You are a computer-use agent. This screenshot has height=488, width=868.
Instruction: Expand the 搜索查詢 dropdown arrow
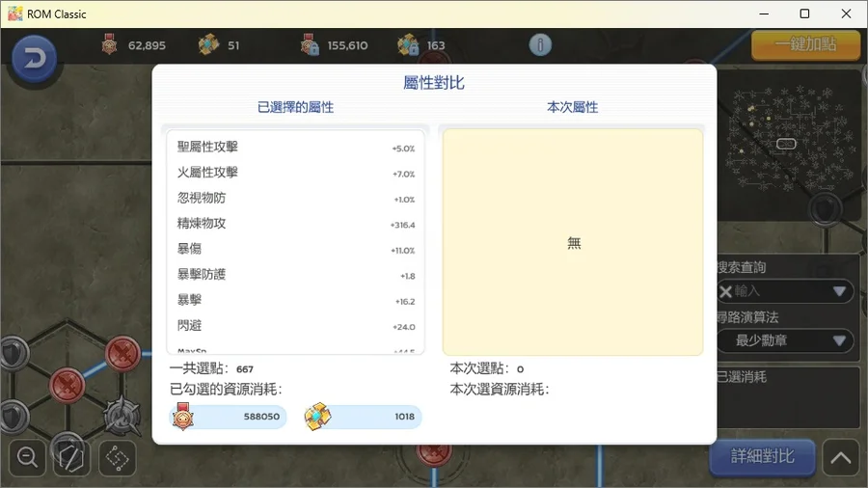pos(838,291)
